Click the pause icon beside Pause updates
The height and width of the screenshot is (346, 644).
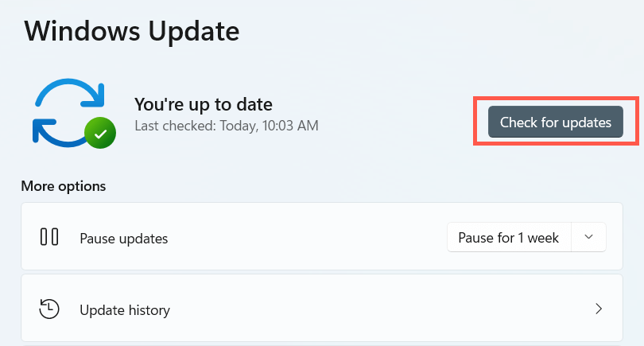49,237
